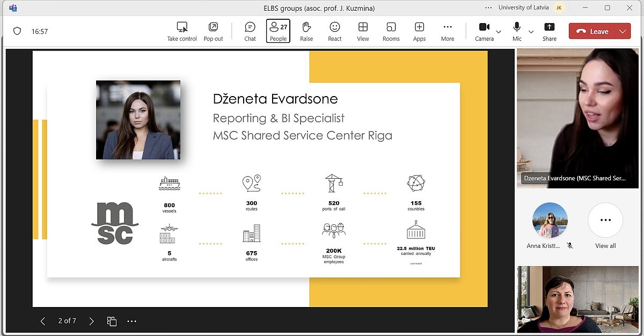
Task: Open the More actions menu
Action: (448, 31)
